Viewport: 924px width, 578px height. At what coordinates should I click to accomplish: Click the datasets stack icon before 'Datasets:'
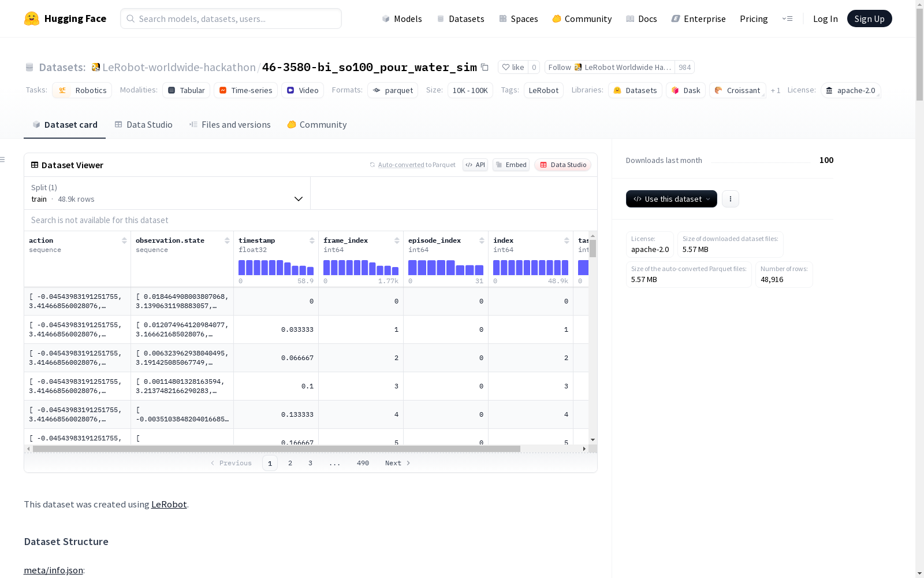click(x=29, y=68)
